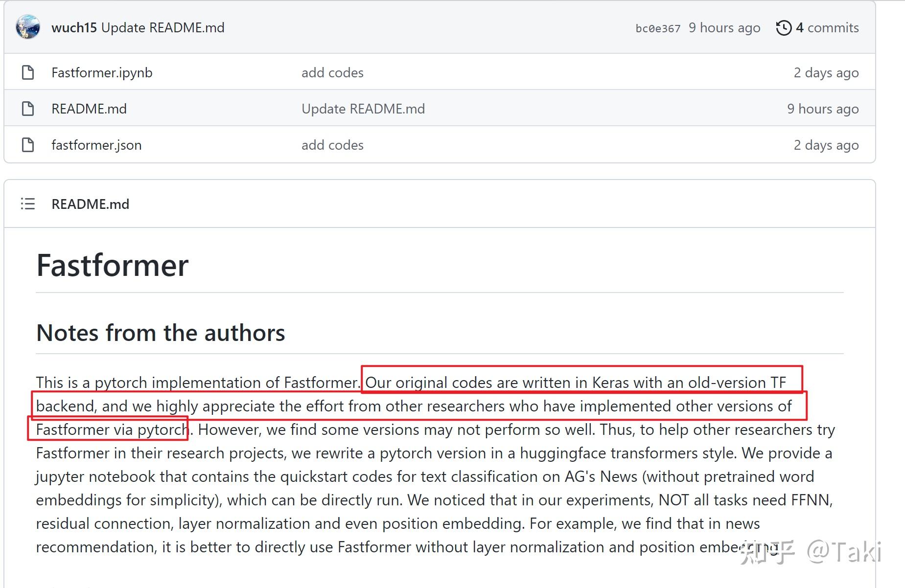Open the Update README.md commit in README row
Viewport: 905px width, 588px height.
(x=363, y=109)
